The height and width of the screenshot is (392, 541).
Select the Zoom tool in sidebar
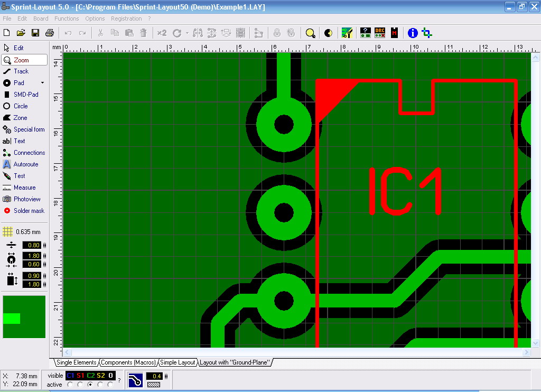point(24,60)
